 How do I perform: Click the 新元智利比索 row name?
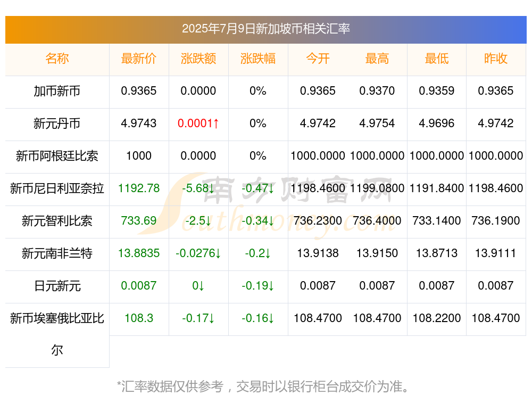tap(57, 221)
